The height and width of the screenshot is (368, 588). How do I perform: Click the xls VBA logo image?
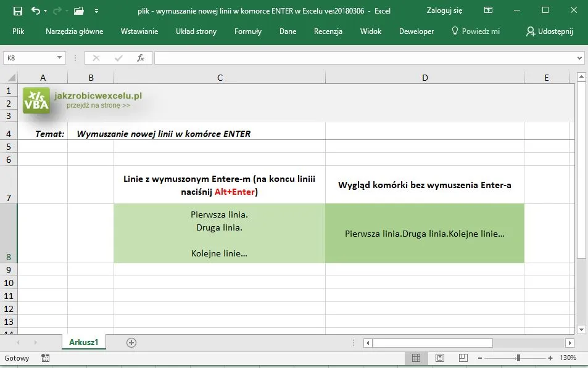coord(36,100)
